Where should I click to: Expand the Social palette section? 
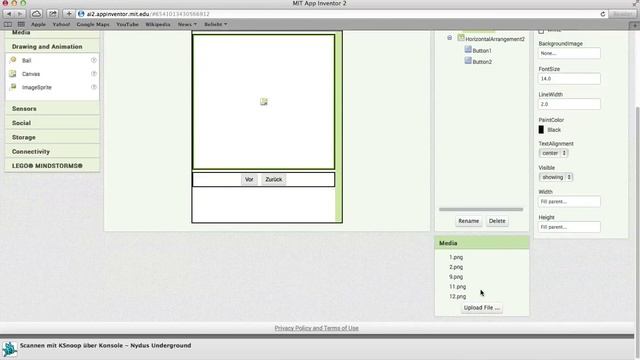point(52,123)
